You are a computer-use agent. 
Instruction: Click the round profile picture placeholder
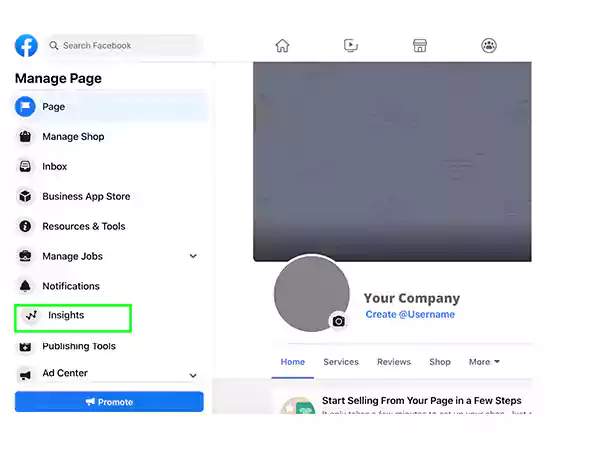coord(311,293)
